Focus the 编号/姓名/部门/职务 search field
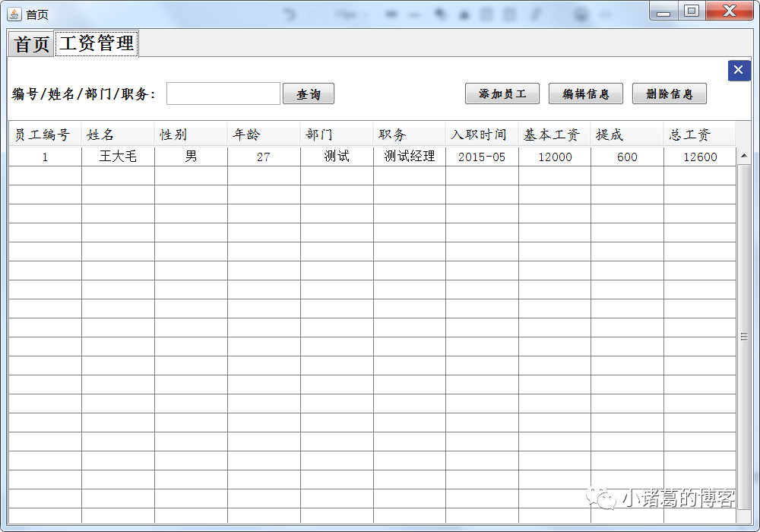This screenshot has height=532, width=760. (223, 93)
